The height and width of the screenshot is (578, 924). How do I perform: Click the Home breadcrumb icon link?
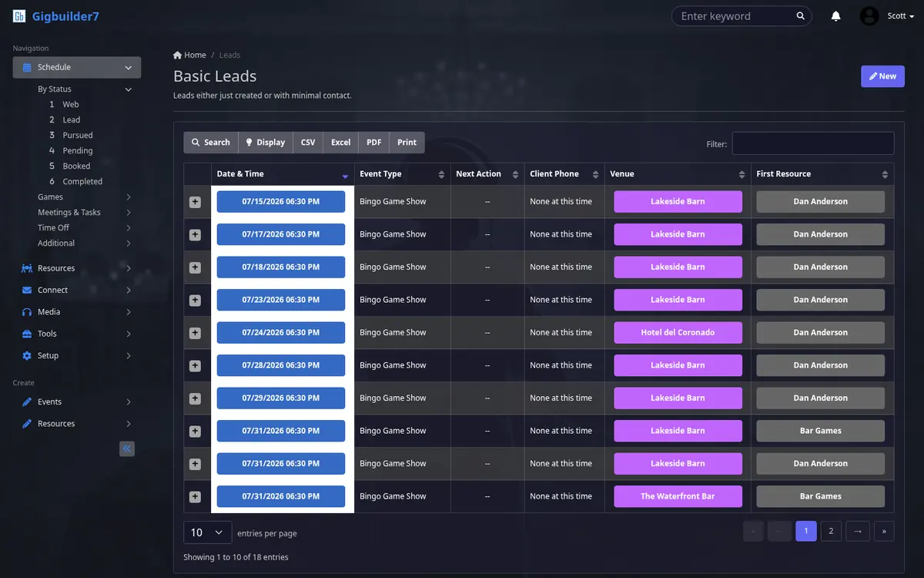pyautogui.click(x=178, y=55)
